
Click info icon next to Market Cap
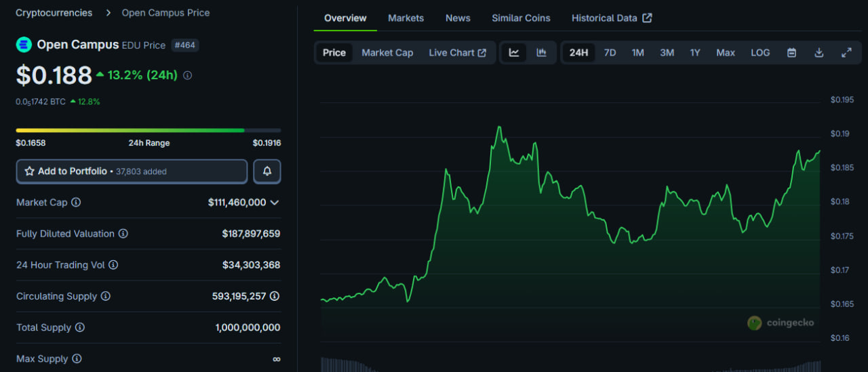[x=76, y=203]
